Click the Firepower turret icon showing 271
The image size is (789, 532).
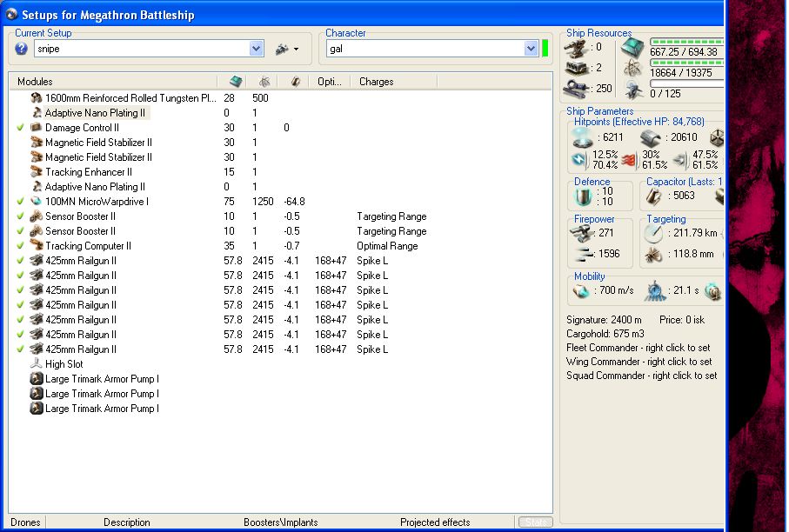click(581, 232)
